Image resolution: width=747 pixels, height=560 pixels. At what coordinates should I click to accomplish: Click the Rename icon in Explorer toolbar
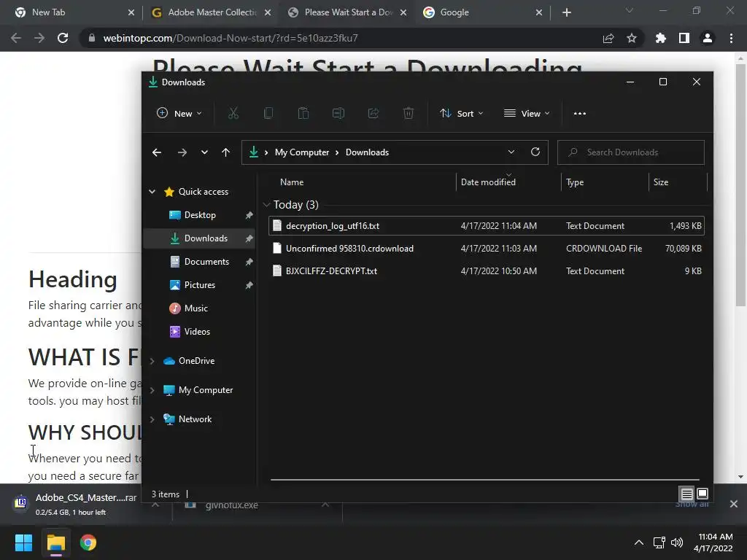338,113
